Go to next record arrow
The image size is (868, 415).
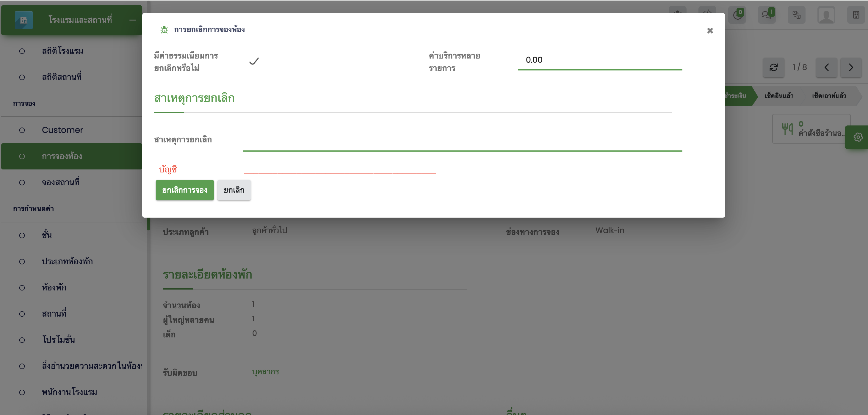(x=851, y=67)
